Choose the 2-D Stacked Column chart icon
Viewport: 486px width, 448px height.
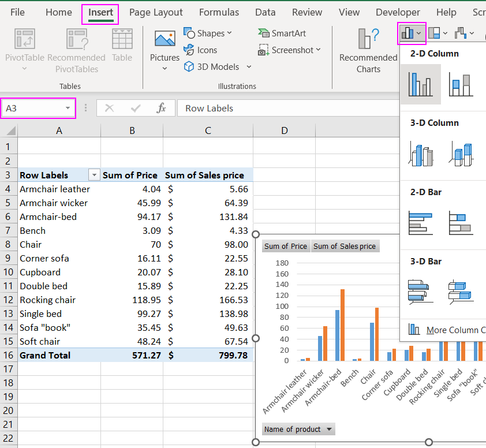[x=461, y=84]
